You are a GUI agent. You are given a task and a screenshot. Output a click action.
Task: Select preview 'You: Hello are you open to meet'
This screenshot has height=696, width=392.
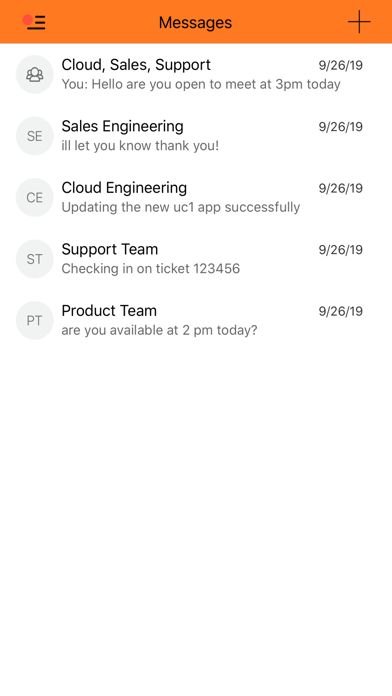[201, 84]
